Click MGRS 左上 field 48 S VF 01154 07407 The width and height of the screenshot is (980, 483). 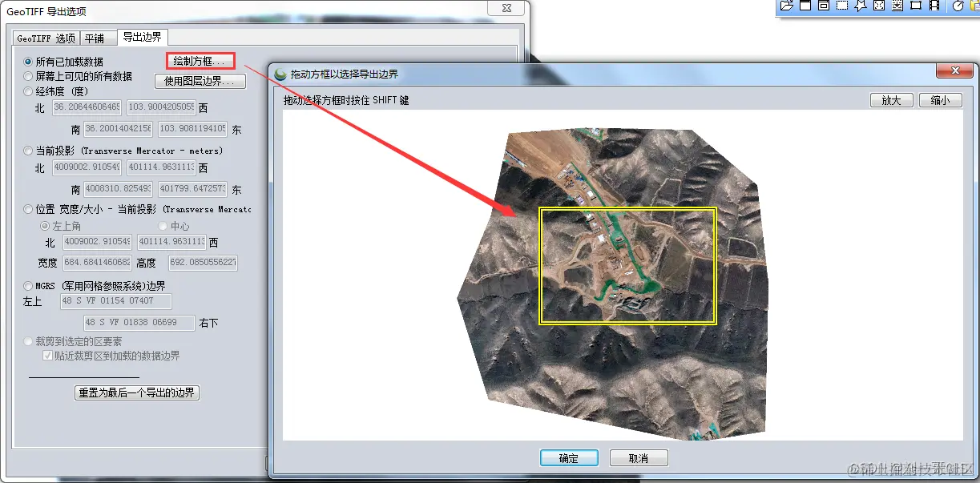pyautogui.click(x=116, y=301)
